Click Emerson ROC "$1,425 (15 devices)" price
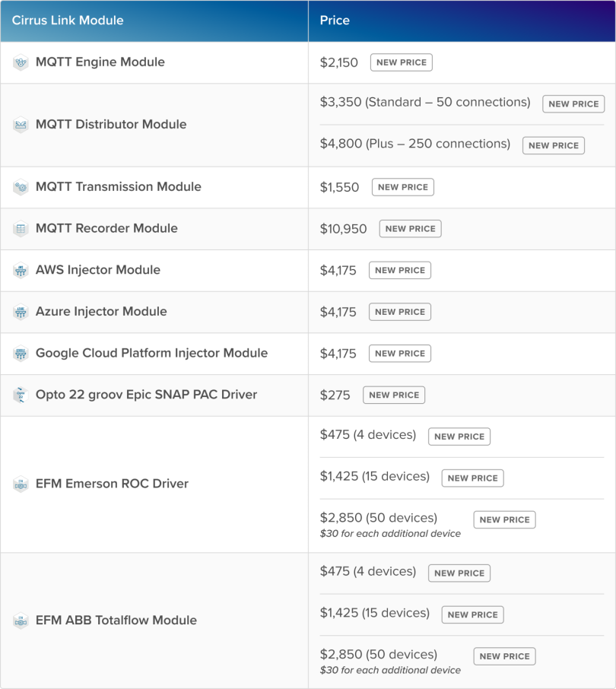 point(375,476)
